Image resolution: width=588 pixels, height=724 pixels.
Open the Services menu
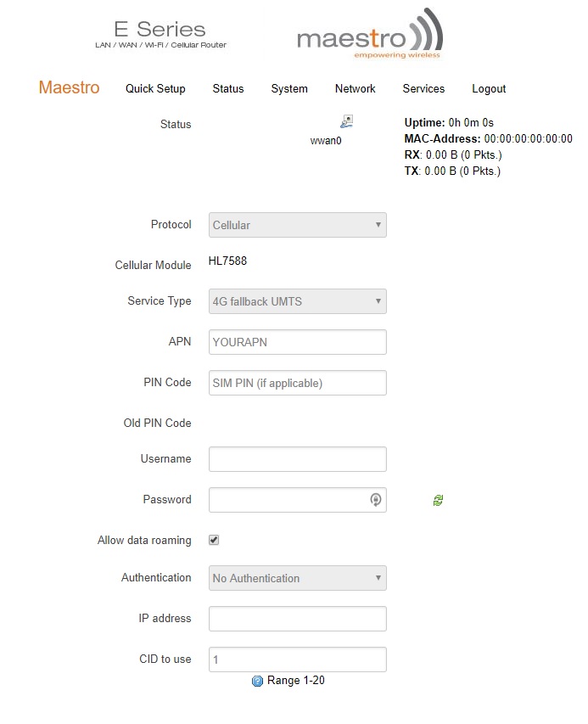(x=423, y=88)
